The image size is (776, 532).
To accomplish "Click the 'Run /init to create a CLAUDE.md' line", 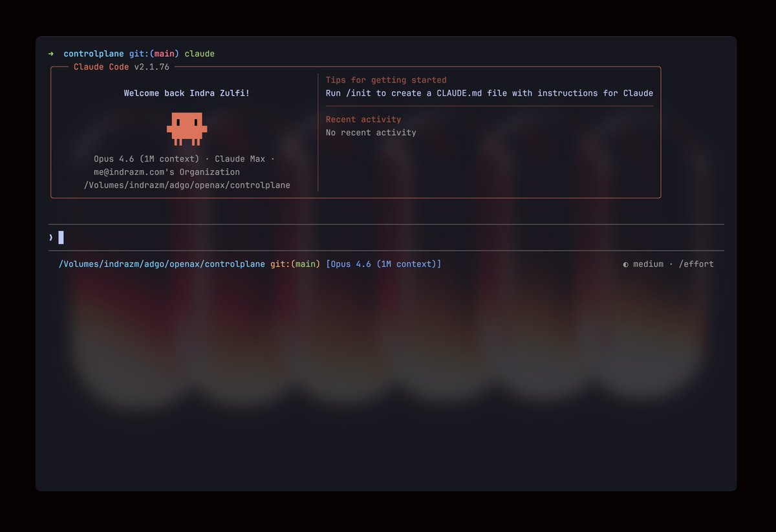I will [490, 93].
